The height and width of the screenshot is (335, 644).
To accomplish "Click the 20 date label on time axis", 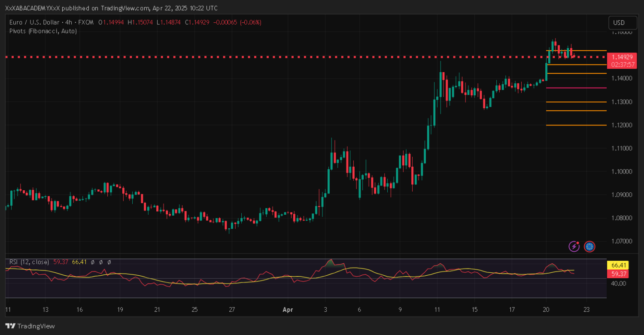I will coord(546,309).
